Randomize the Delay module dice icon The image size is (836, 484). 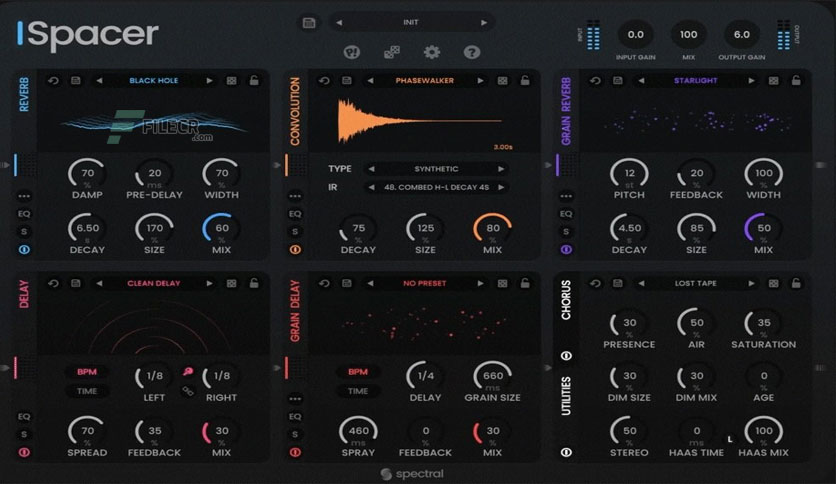point(231,284)
